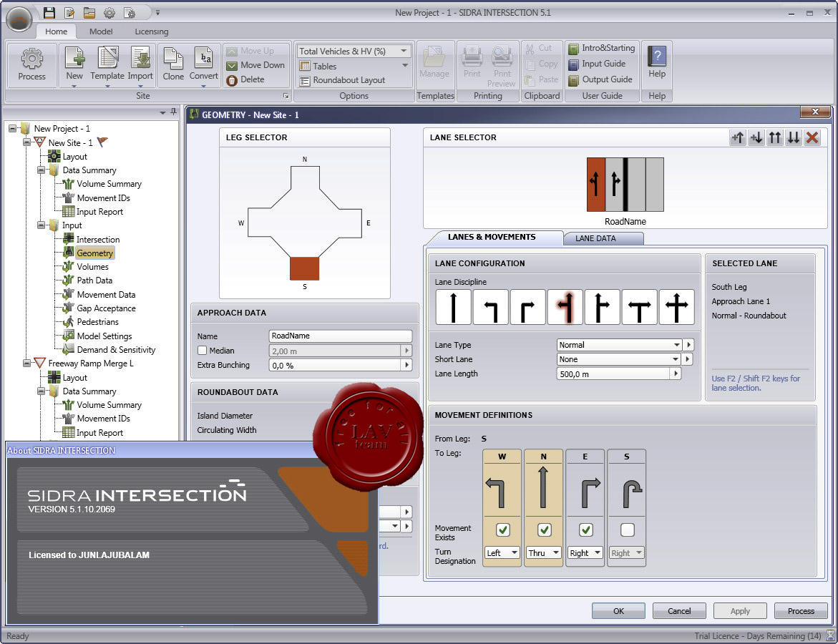Screen dimensions: 838x644
Task: Click the Lane Length value field
Action: 613,374
